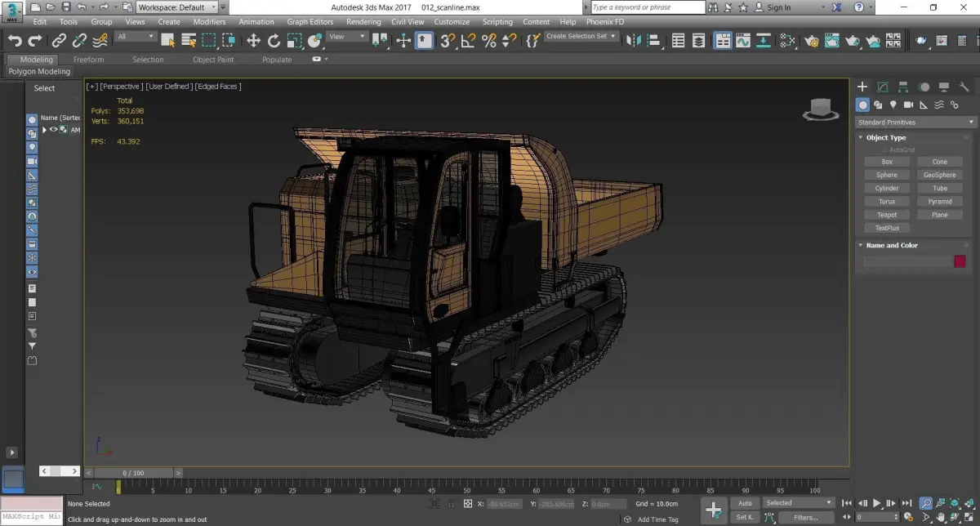Open Create Selection Set dropdown
980x526 pixels.
click(581, 37)
